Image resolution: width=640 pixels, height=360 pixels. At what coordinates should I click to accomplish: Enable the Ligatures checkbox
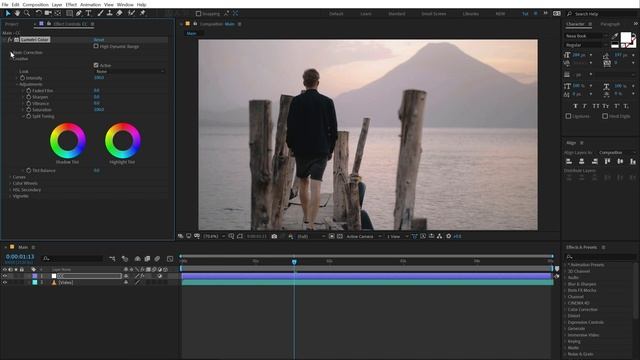(568, 116)
